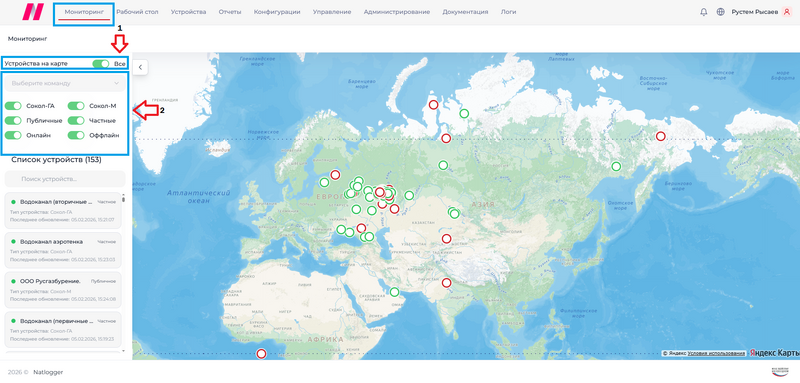Screen dimensions: 800x383
Task: Click the Список устройств (153) heading
Action: 56,160
